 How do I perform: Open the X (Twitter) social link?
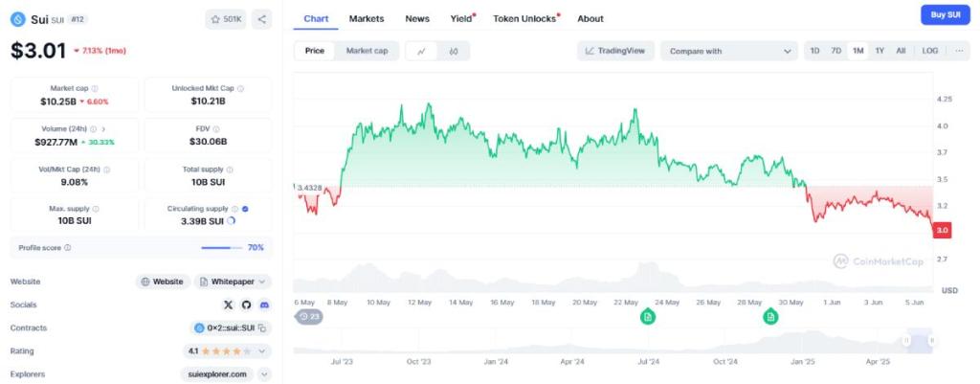(228, 305)
